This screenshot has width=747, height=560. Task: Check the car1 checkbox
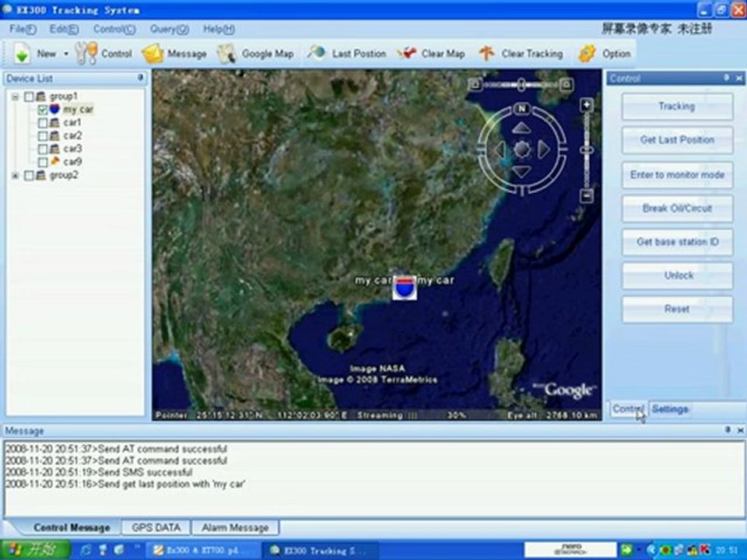42,123
